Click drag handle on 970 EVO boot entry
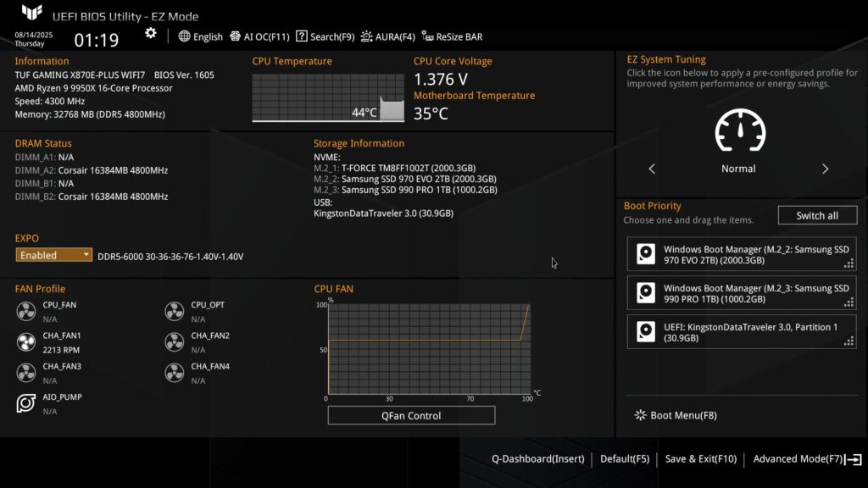 click(x=849, y=264)
